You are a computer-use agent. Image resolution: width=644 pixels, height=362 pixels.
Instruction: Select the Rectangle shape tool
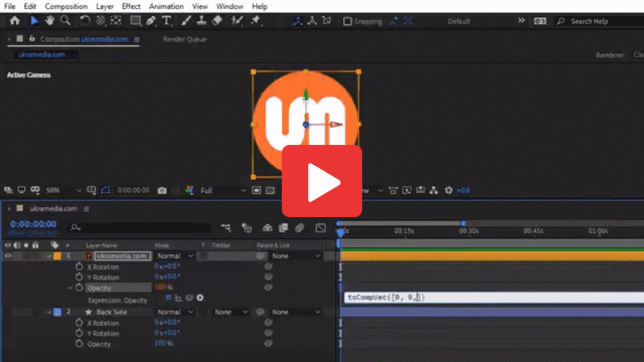tap(135, 21)
